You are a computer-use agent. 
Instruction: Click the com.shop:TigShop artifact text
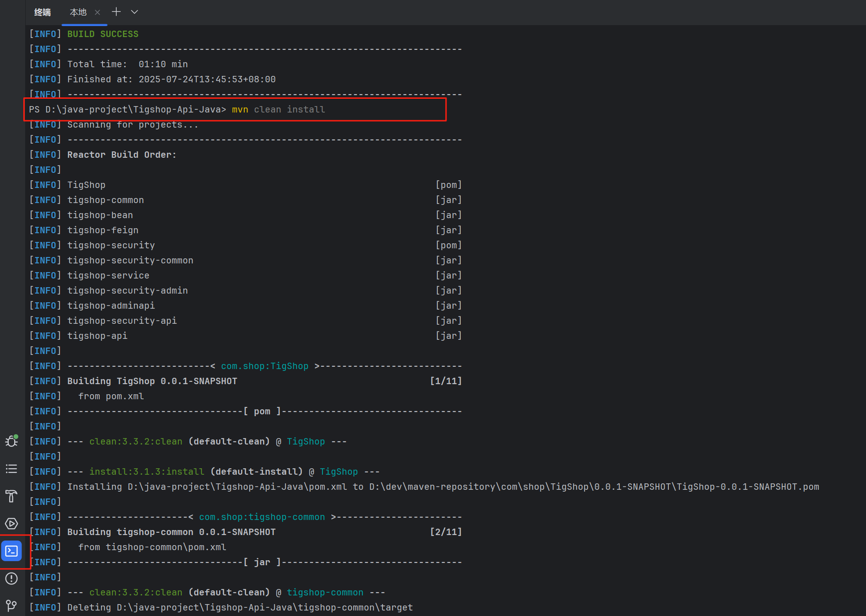265,366
